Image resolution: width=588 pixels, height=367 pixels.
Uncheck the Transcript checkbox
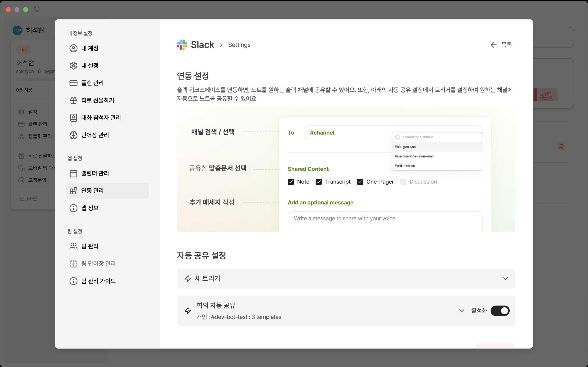pos(319,182)
